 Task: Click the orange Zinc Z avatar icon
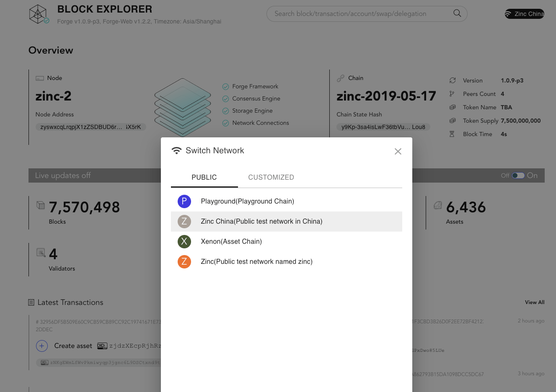(x=184, y=262)
